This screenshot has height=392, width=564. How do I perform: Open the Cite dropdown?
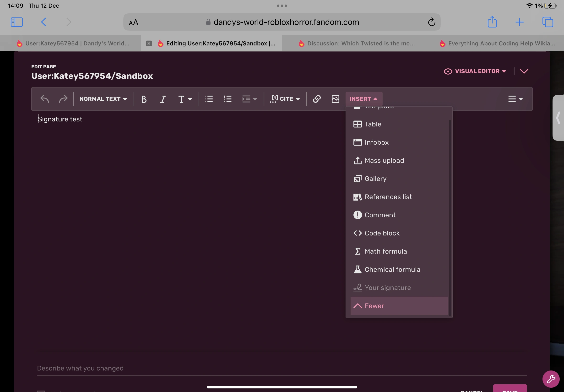tap(285, 99)
